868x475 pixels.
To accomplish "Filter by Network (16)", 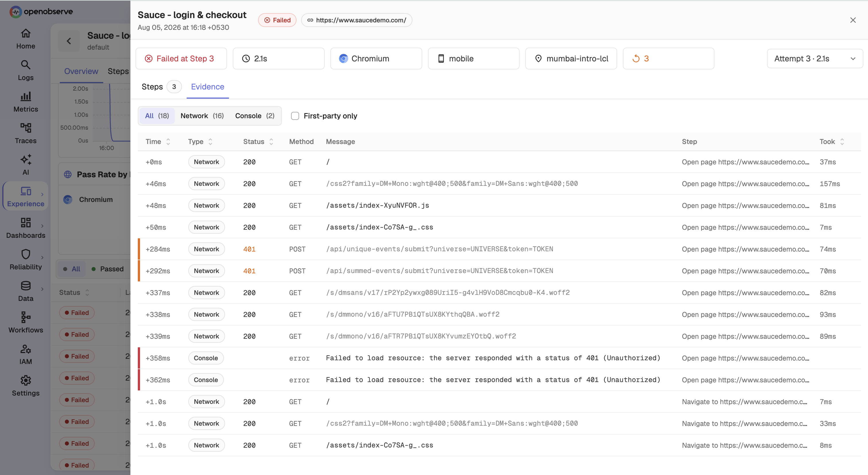I will (x=202, y=116).
